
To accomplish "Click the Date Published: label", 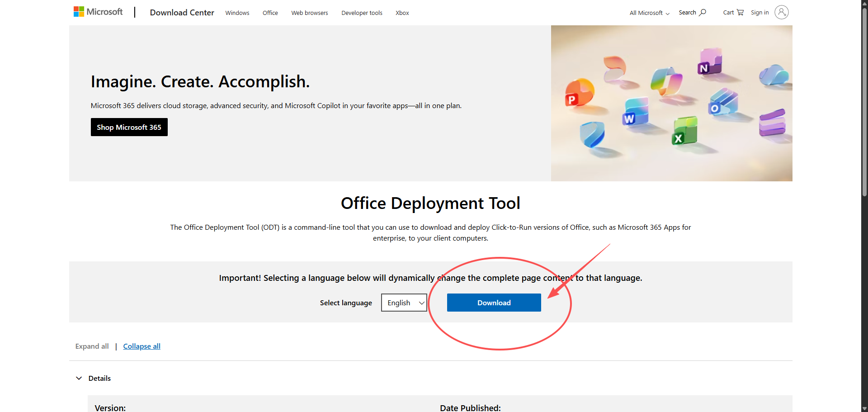I will click(x=471, y=408).
